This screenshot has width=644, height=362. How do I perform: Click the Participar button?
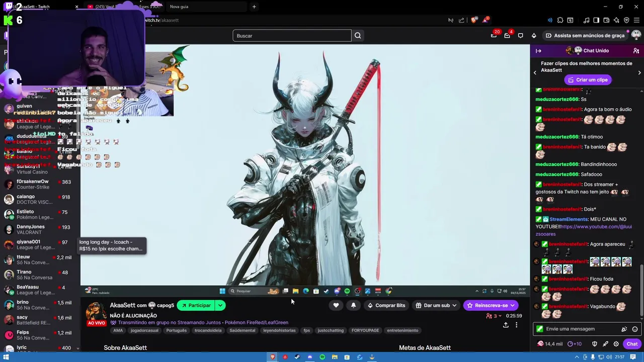coord(196,305)
